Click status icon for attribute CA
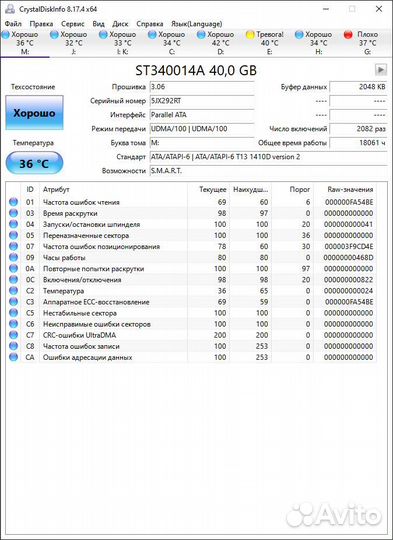393x540 pixels. click(13, 357)
